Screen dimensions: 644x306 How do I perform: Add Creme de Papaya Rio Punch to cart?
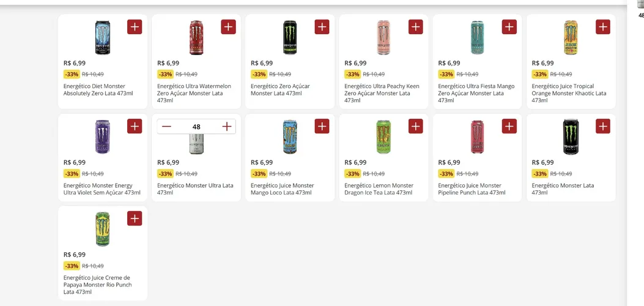coord(135,218)
